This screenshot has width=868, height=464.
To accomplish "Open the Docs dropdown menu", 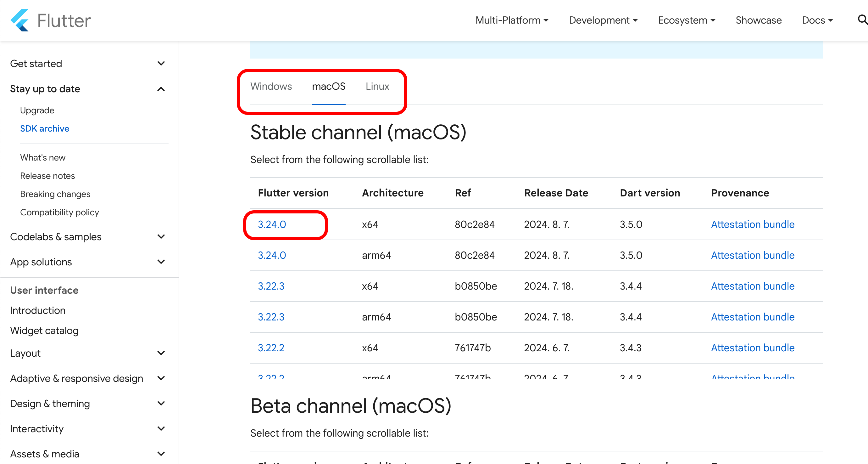I will pos(817,20).
